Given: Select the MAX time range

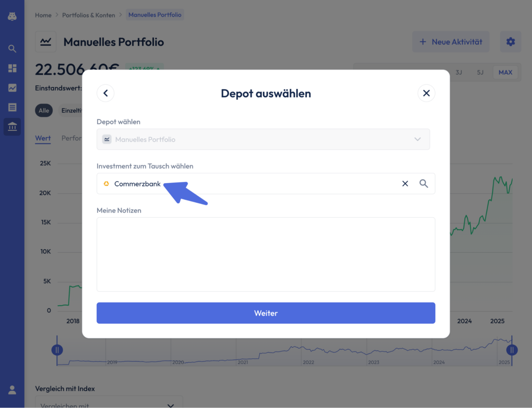Looking at the screenshot, I should 505,72.
